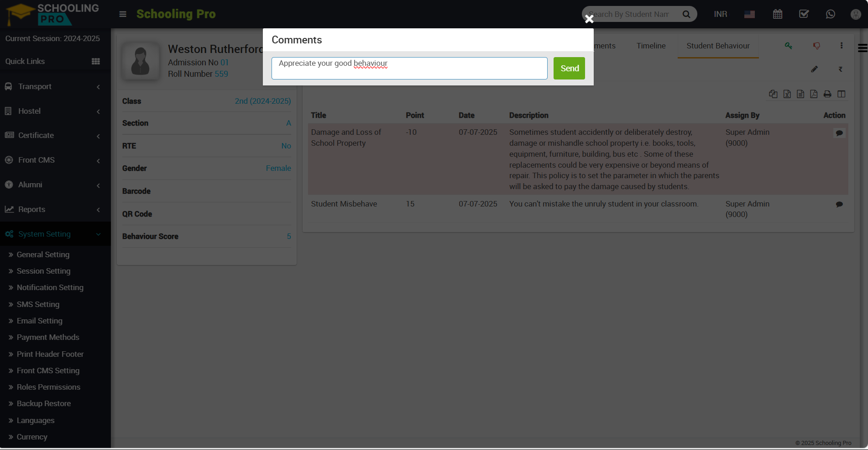Expand the Reports menu
The height and width of the screenshot is (450, 868).
55,209
